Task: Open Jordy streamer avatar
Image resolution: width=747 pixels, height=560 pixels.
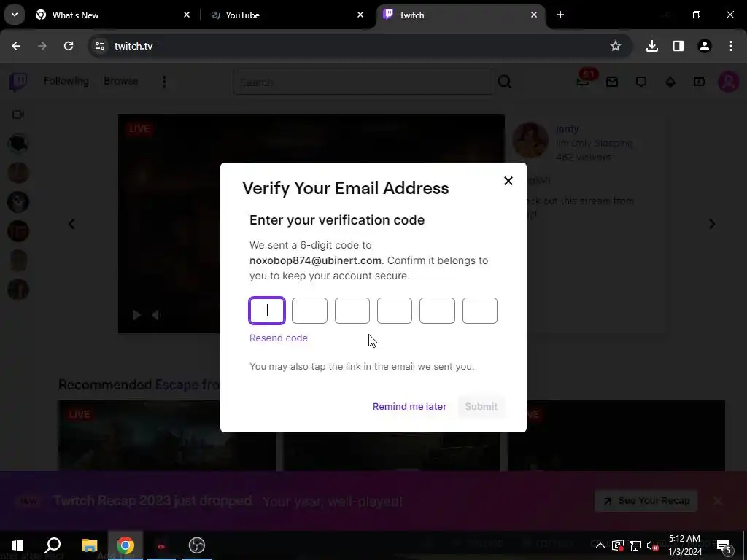Action: click(530, 140)
